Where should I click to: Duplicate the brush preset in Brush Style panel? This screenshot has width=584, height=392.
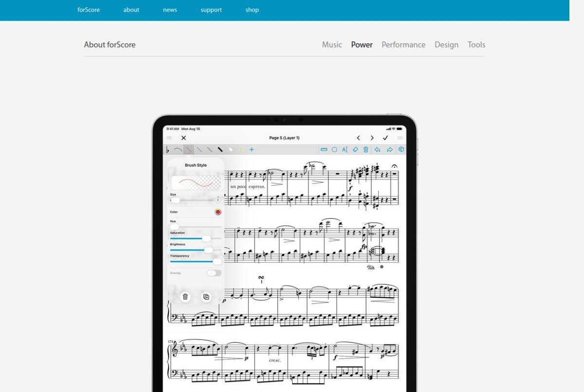click(x=206, y=297)
